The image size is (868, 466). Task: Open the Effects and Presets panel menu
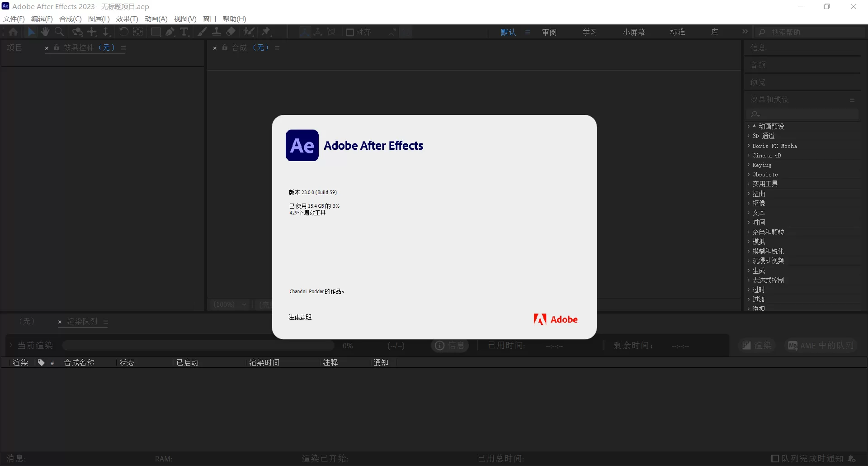point(852,99)
